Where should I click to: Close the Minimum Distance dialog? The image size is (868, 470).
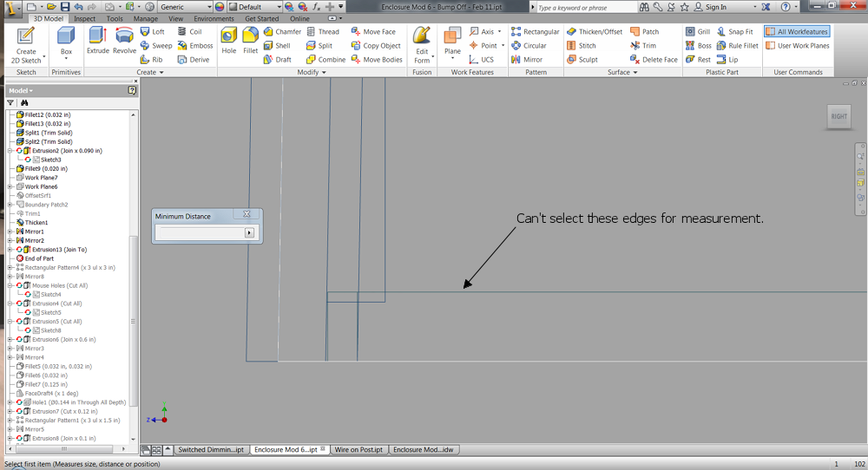tap(247, 214)
